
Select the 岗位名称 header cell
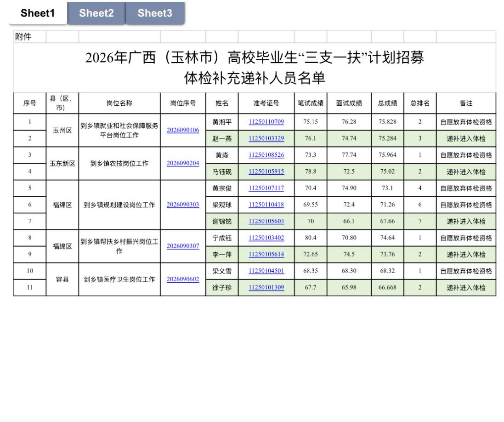pos(119,103)
